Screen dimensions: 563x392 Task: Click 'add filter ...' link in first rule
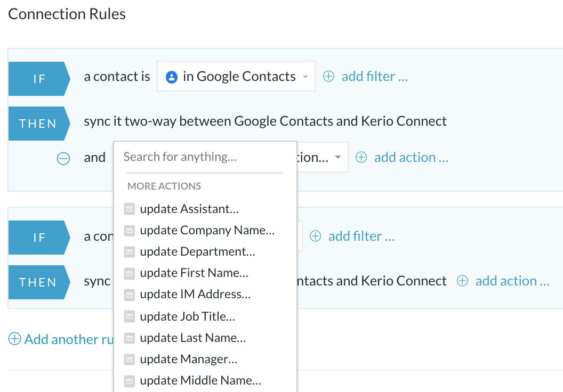click(374, 76)
